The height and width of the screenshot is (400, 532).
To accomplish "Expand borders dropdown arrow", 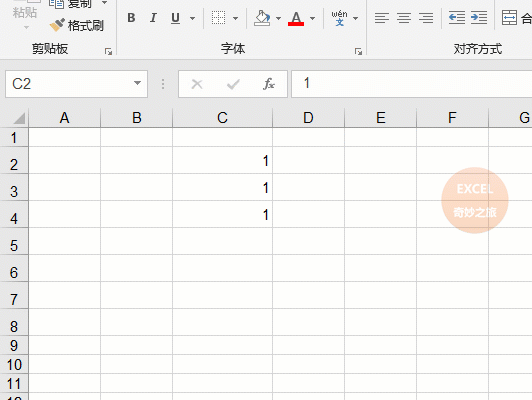I will click(235, 18).
